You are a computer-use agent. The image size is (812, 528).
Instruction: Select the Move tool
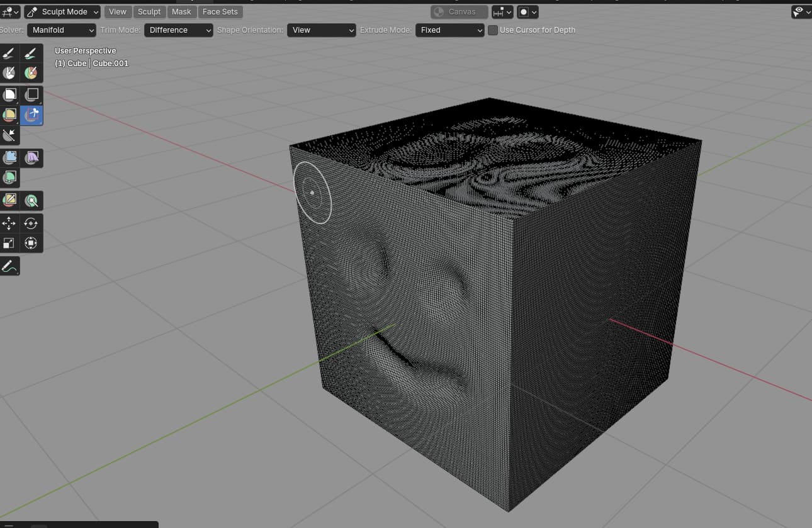click(x=9, y=223)
